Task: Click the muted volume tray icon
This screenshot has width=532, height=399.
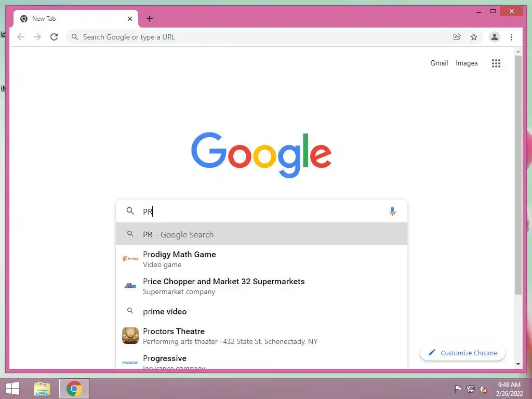Action: (x=483, y=389)
